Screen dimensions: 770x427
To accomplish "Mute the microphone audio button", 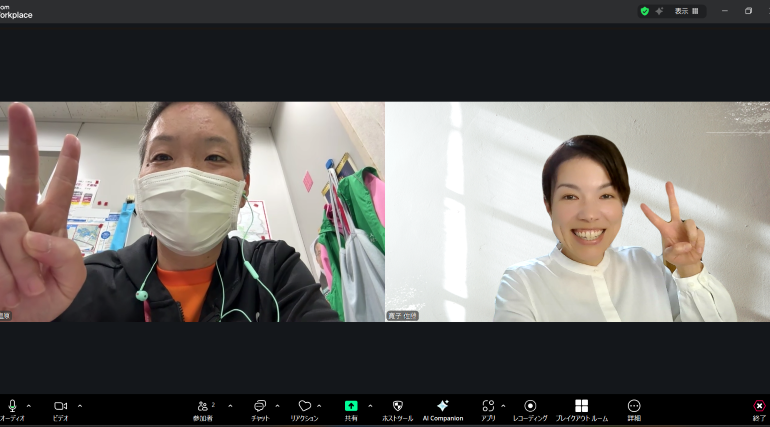I will pyautogui.click(x=12, y=406).
